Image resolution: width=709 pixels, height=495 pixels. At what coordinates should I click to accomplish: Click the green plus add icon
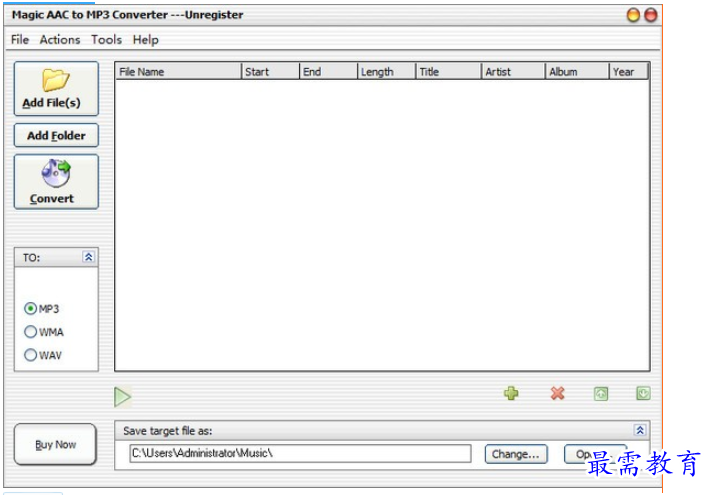coord(511,393)
